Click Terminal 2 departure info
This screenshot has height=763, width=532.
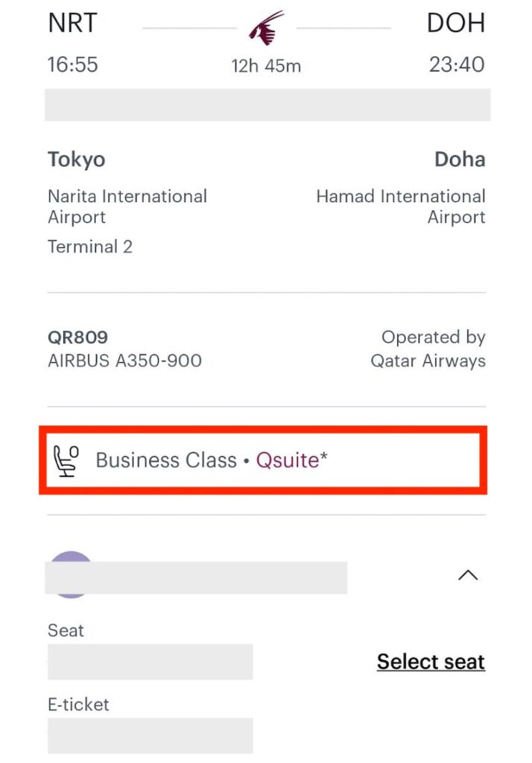pos(90,247)
